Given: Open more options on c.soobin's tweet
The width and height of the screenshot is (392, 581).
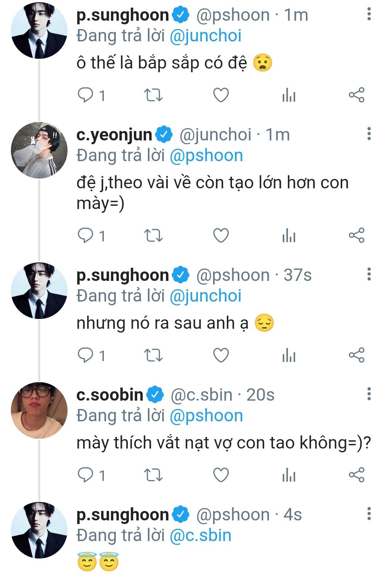Looking at the screenshot, I should [369, 394].
